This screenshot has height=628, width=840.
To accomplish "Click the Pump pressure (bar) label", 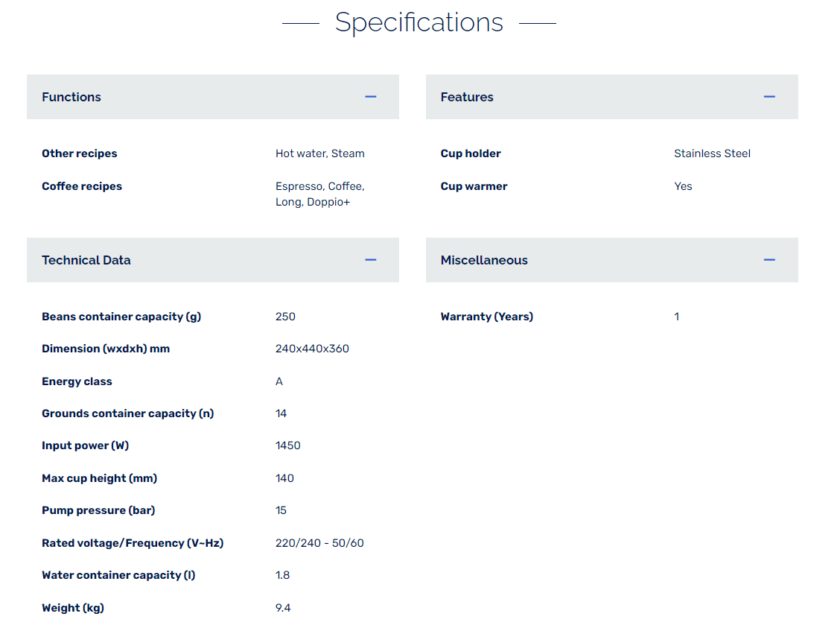I will (98, 510).
